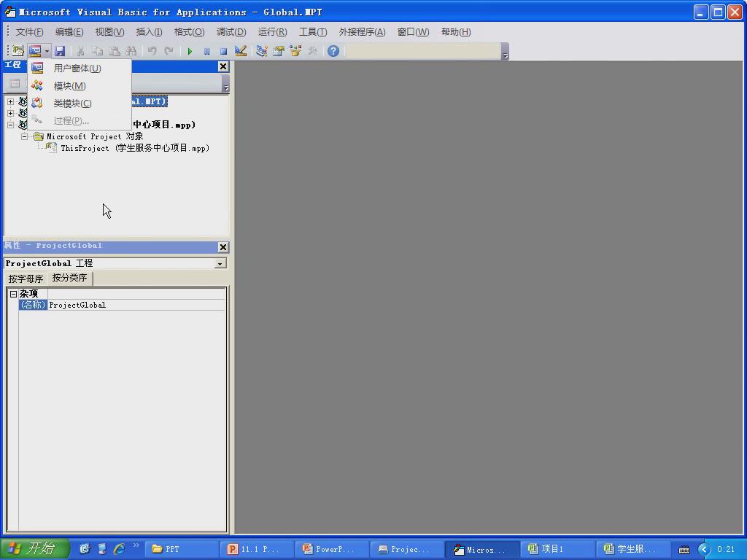Click the Paste clipboard icon
This screenshot has height=560, width=747.
click(115, 50)
